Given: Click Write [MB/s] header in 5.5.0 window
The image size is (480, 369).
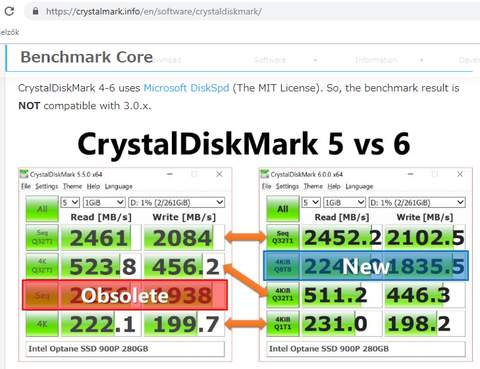Looking at the screenshot, I should (x=184, y=217).
